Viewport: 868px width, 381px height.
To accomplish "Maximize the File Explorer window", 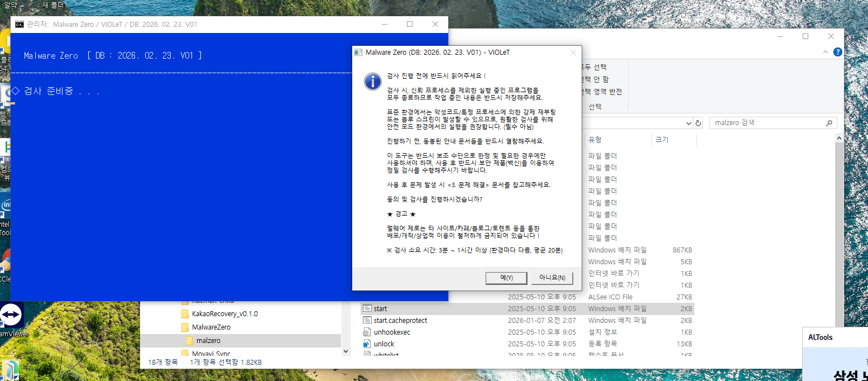I will [805, 36].
